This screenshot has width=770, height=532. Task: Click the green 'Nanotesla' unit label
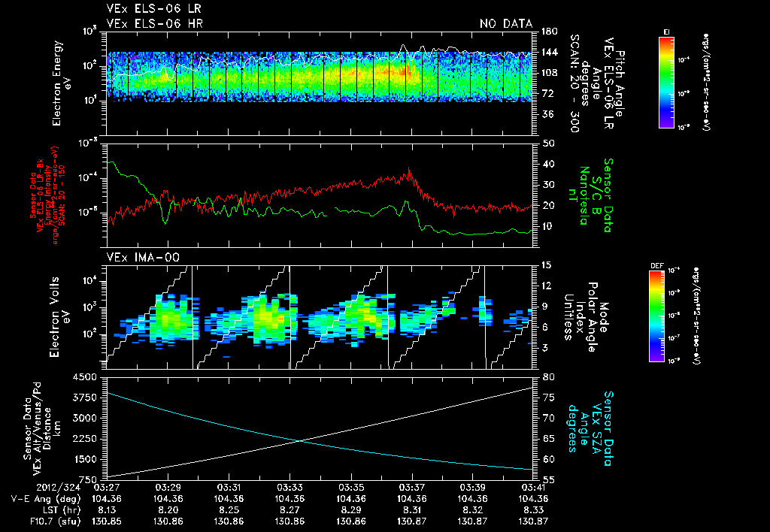point(584,195)
